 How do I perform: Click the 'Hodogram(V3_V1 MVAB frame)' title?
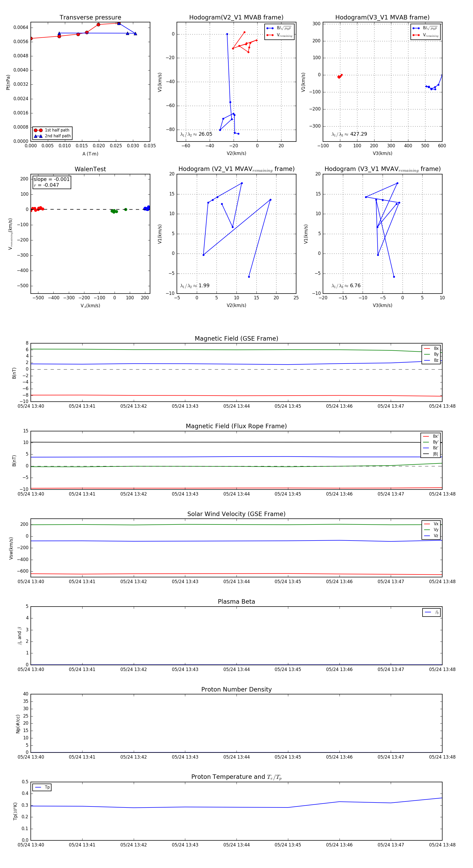[x=382, y=18]
